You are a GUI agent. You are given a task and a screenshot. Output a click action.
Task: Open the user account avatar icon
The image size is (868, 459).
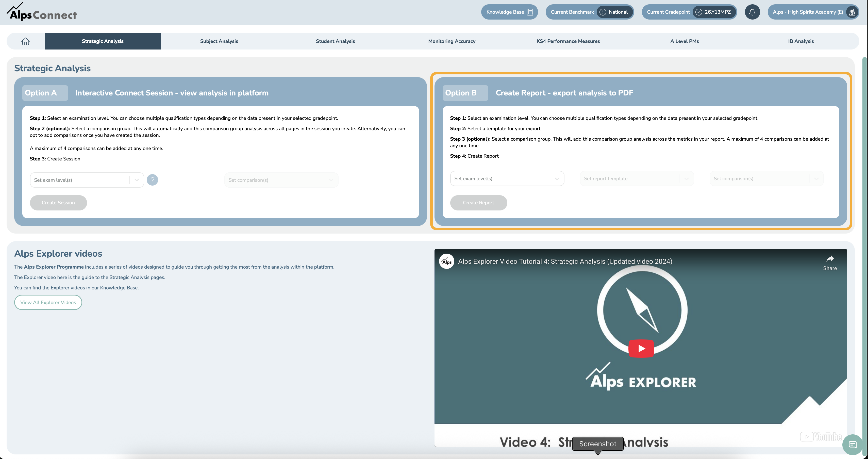[852, 12]
